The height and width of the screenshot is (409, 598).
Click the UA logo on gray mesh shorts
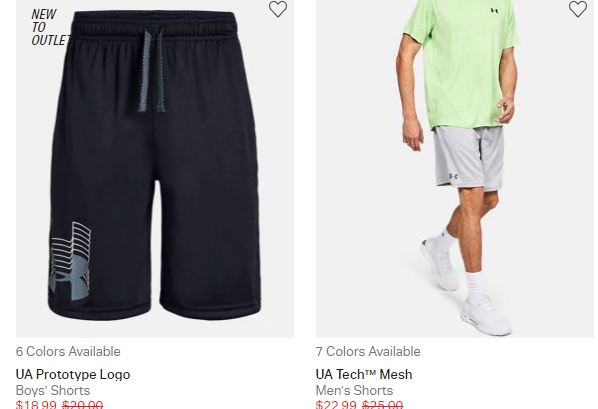(x=453, y=176)
